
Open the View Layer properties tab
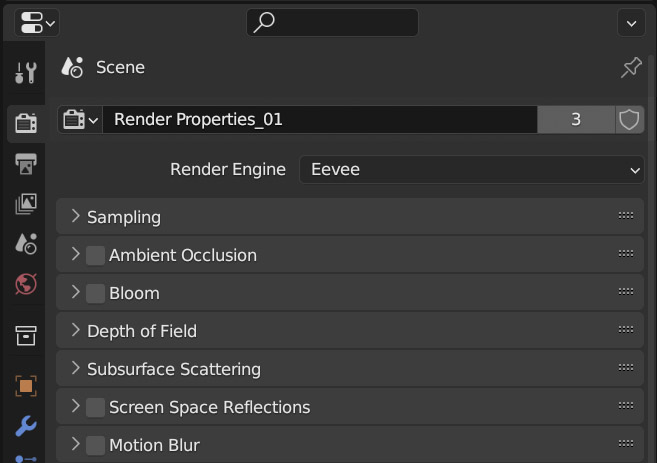26,204
